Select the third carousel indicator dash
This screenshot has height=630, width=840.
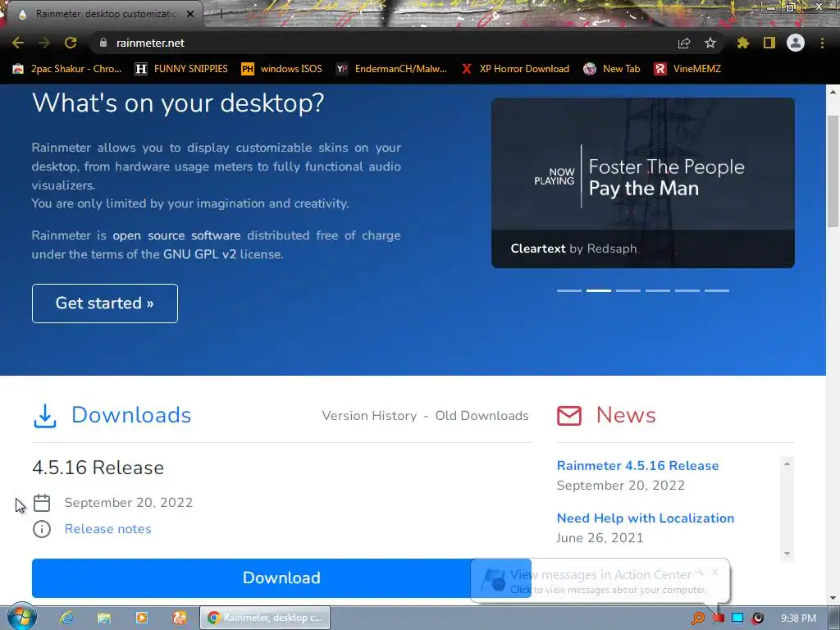[x=628, y=290]
